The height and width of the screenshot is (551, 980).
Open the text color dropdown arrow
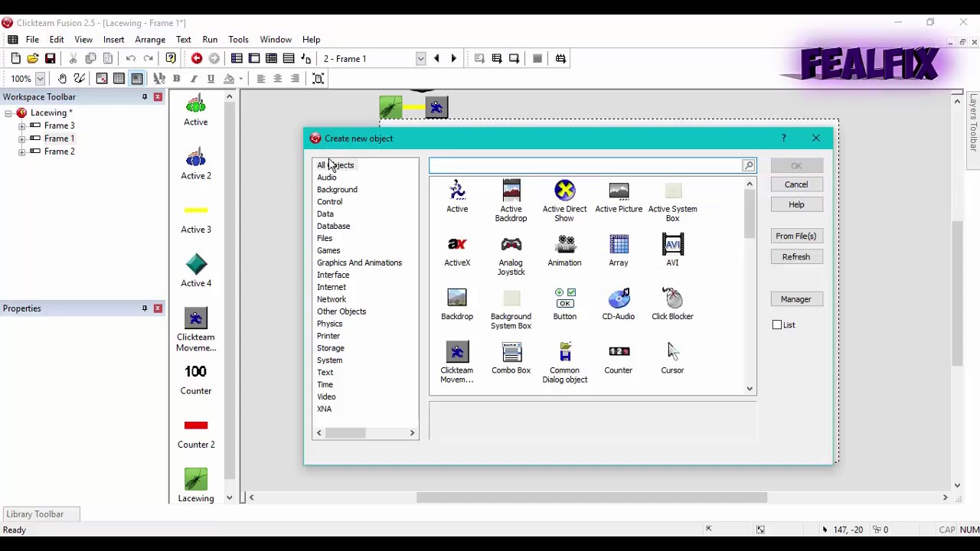[x=240, y=78]
